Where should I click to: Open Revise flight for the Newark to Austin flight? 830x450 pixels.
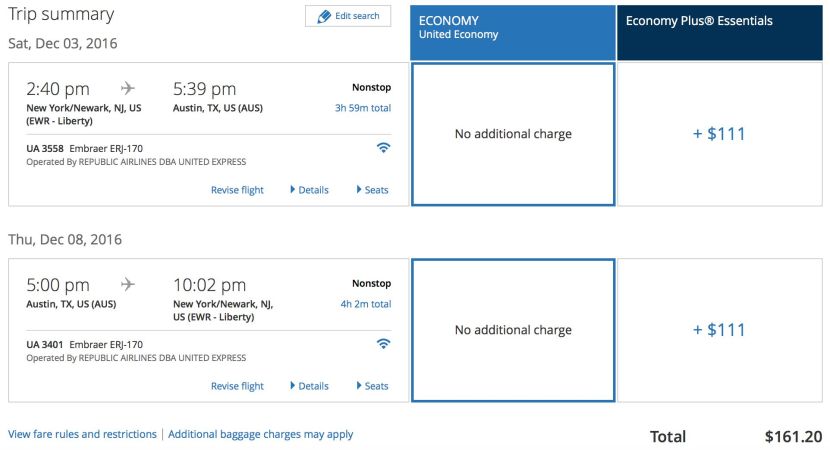237,190
